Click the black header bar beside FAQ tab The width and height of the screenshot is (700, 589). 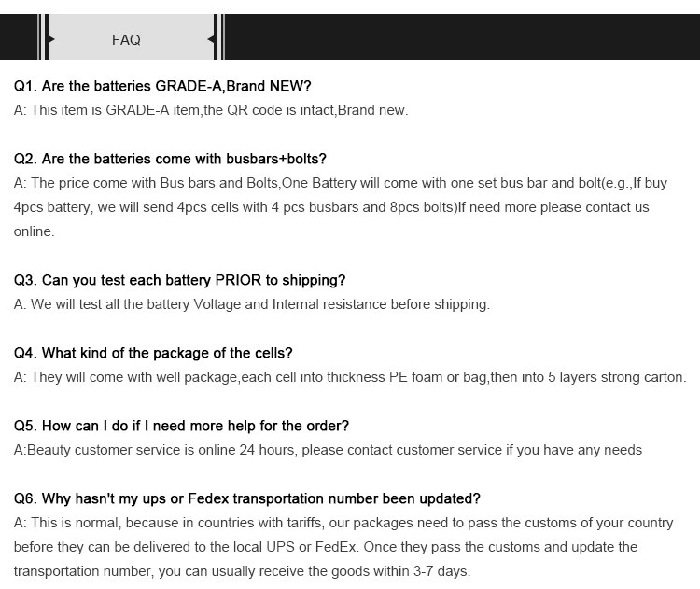pos(461,37)
